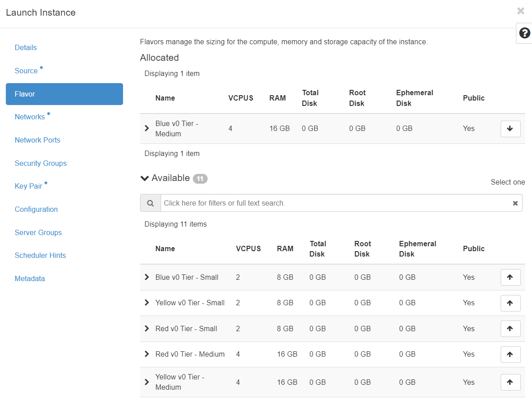This screenshot has height=400, width=532.
Task: Click the search magnifier icon
Action: tap(150, 203)
